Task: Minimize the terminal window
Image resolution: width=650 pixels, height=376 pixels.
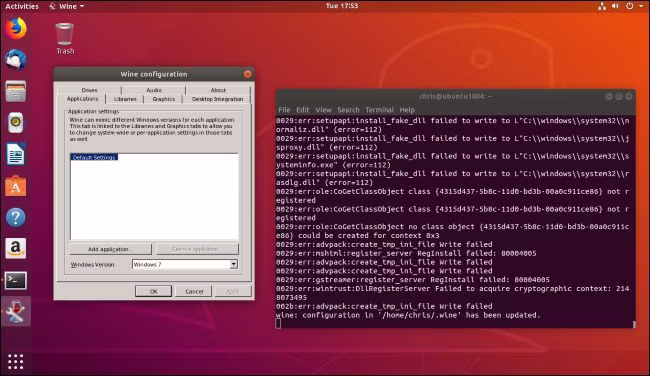Action: coord(609,96)
